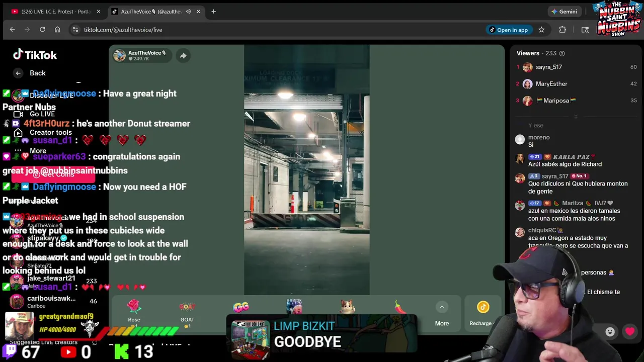Open viewer Mariposa in the ranking

pyautogui.click(x=576, y=101)
